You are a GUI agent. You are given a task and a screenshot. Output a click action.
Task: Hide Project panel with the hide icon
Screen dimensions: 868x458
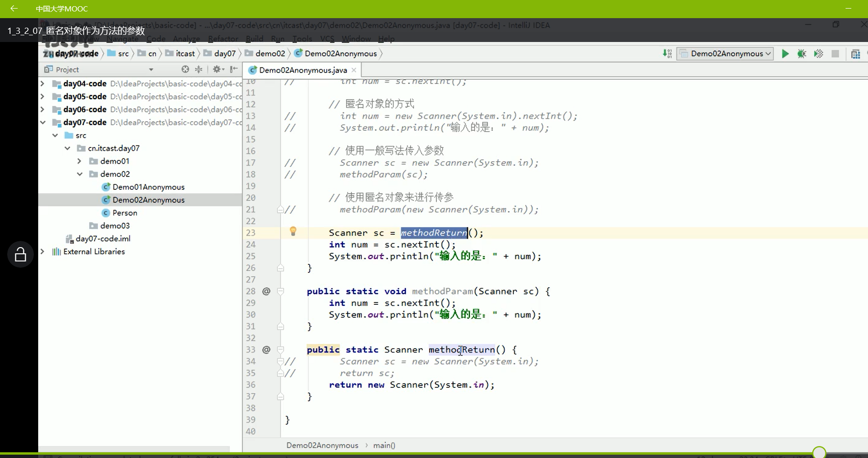pos(234,70)
